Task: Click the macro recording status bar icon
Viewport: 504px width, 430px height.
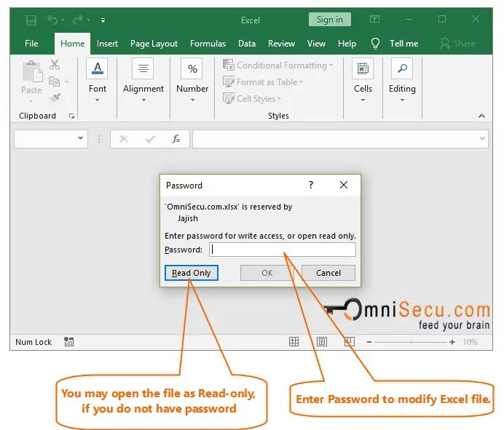Action: coord(68,342)
